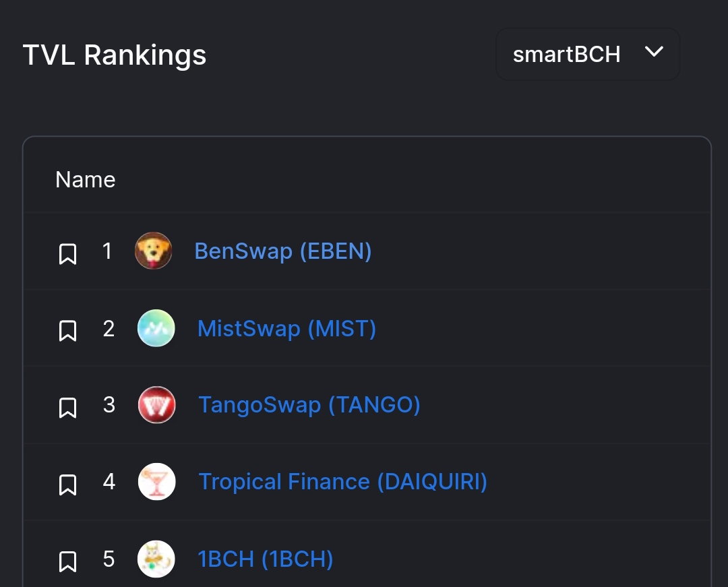
Task: Go to TangoSwap (TANGO) page
Action: [309, 404]
